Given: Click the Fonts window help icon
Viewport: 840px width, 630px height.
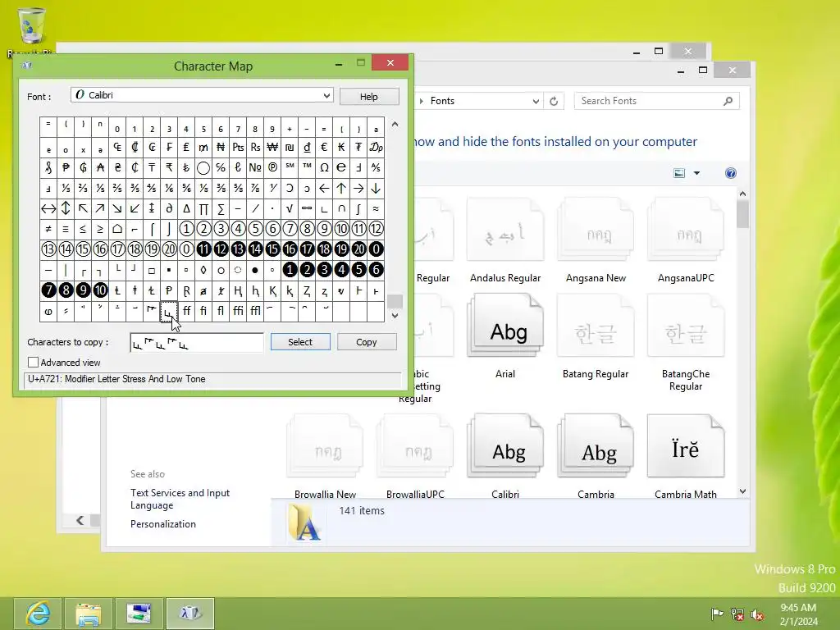Looking at the screenshot, I should 731,173.
